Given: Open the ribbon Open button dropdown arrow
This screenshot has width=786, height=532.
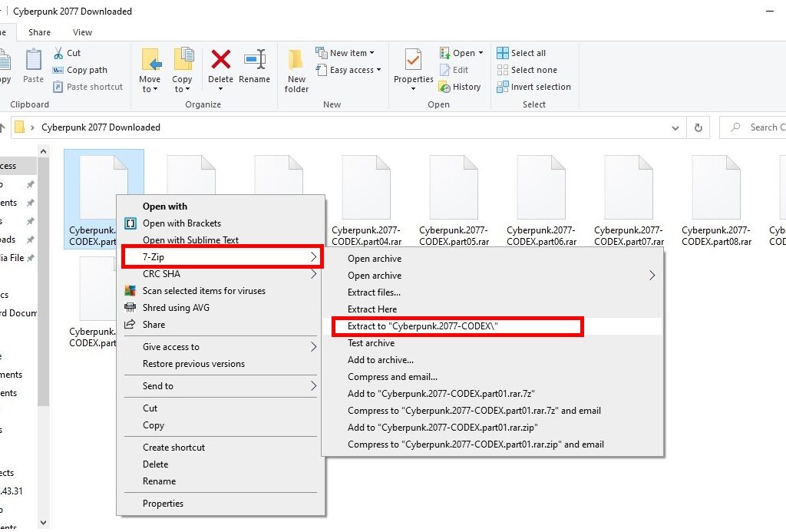Looking at the screenshot, I should click(481, 53).
